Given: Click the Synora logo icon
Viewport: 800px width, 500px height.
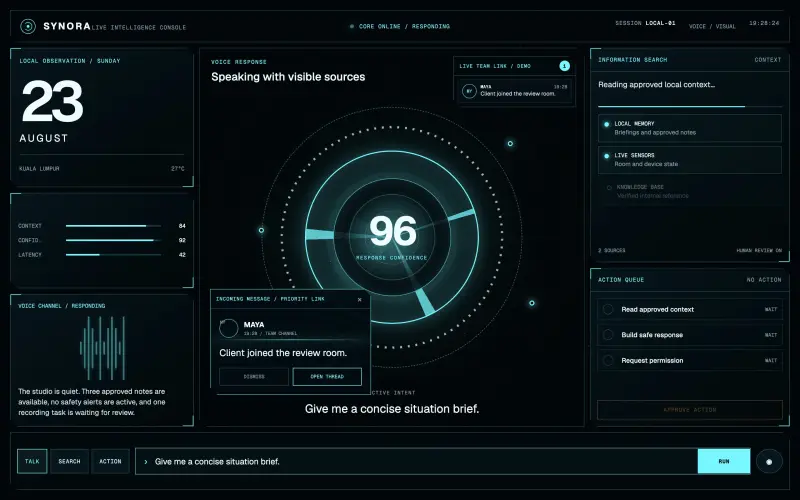Looking at the screenshot, I should (x=28, y=26).
